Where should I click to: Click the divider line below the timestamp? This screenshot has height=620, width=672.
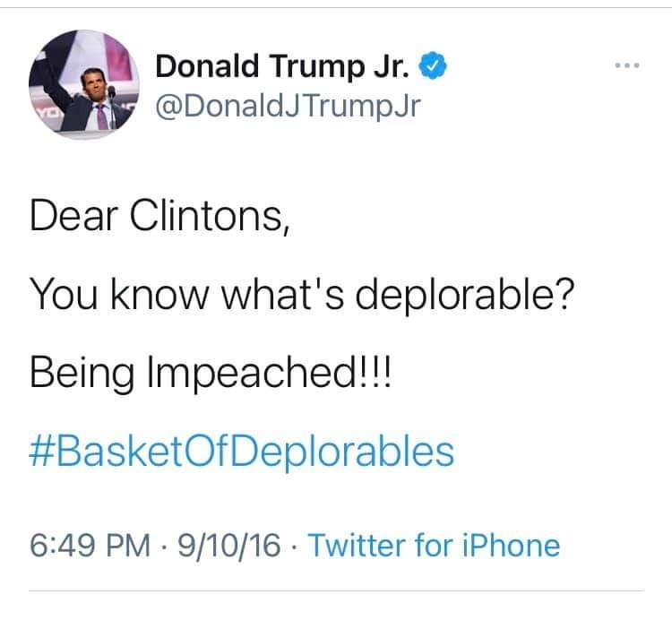[x=336, y=591]
